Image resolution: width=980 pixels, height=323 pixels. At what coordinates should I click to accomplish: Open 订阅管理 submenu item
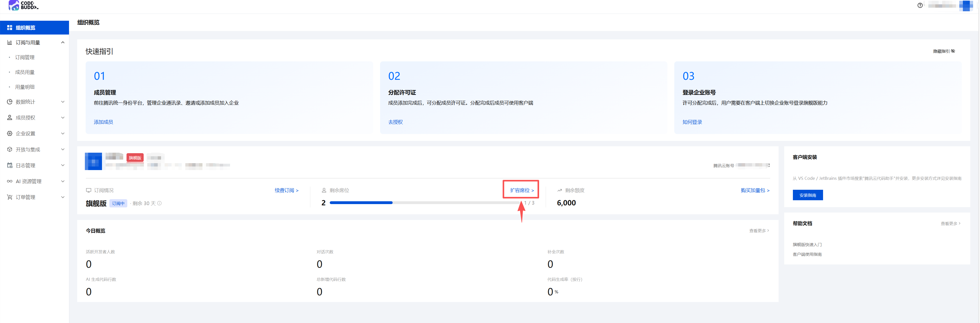click(25, 58)
